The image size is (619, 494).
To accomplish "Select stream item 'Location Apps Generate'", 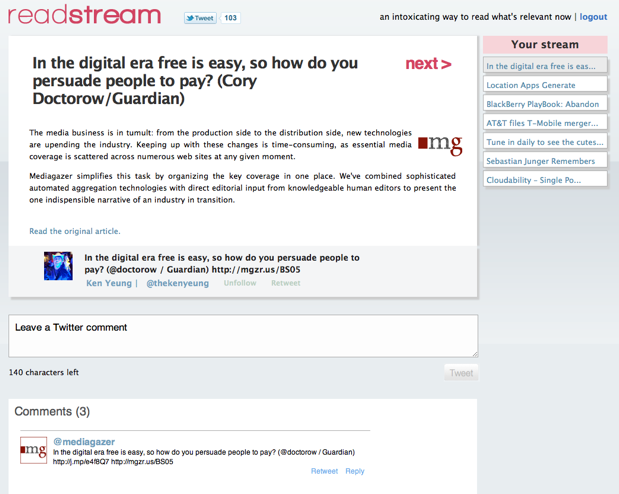I will click(545, 85).
